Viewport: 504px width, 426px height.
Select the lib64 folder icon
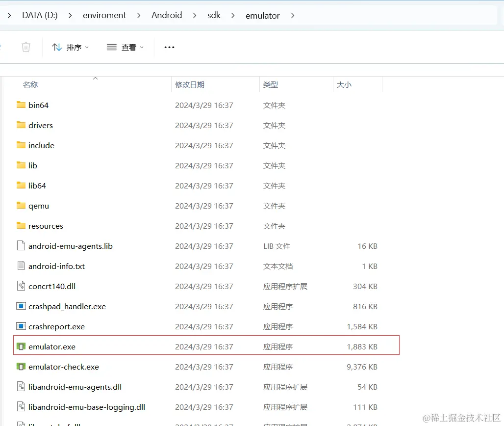click(21, 185)
